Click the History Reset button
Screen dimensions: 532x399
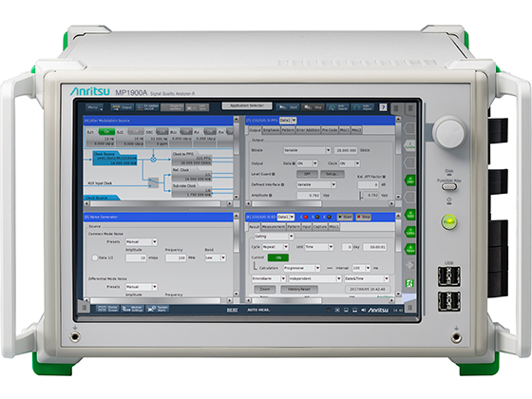[x=299, y=289]
